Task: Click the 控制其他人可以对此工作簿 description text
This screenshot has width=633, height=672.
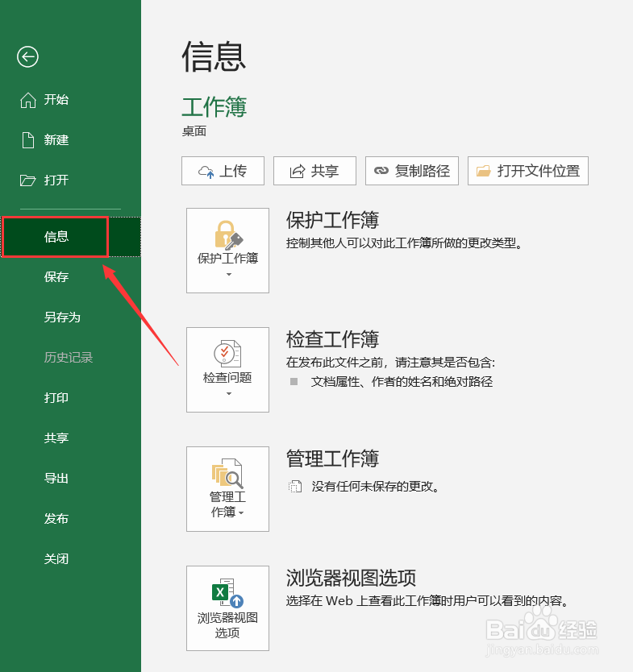Action: 404,243
